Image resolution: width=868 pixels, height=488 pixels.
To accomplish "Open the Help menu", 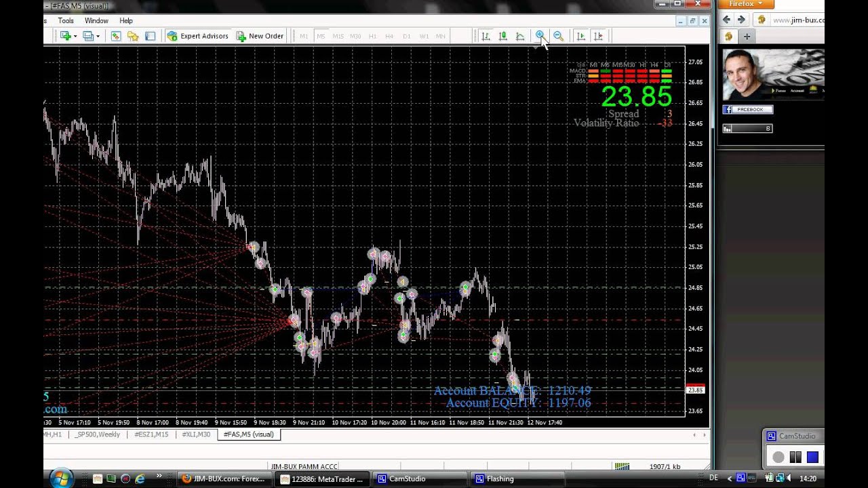I will tap(126, 21).
